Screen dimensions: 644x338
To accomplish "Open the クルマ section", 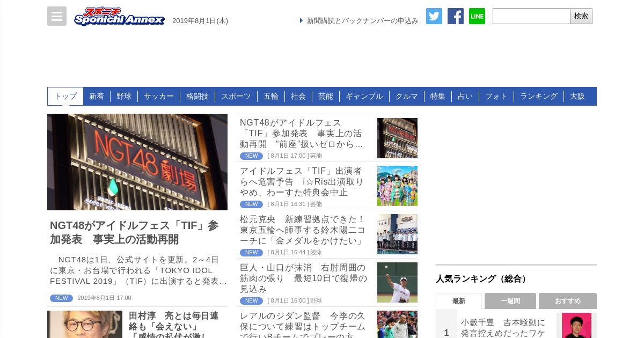I will click(x=407, y=96).
